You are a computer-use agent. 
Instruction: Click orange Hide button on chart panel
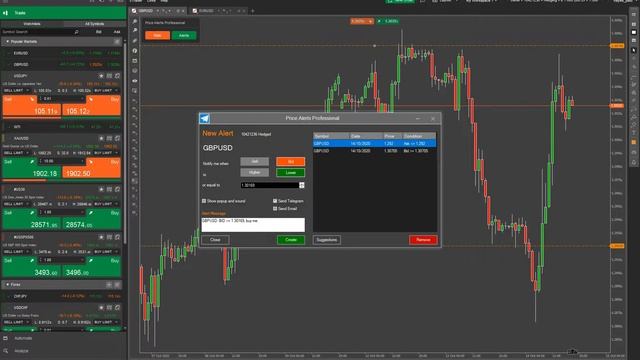pos(157,36)
